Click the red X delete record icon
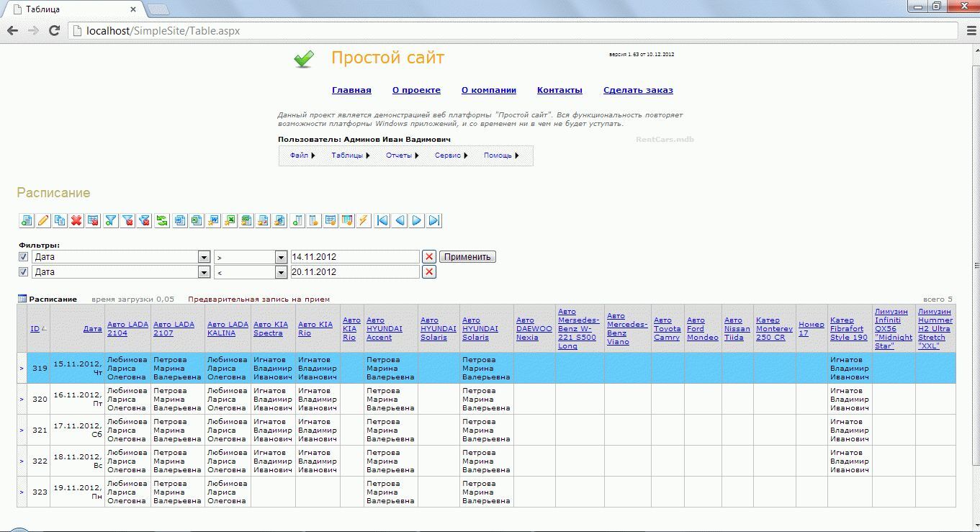 point(76,221)
